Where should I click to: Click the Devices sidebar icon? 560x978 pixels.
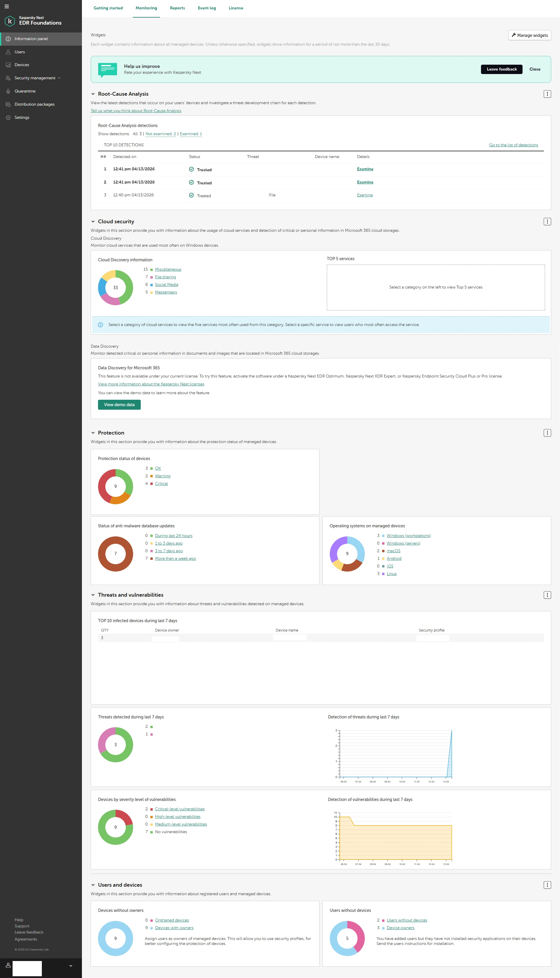point(8,65)
